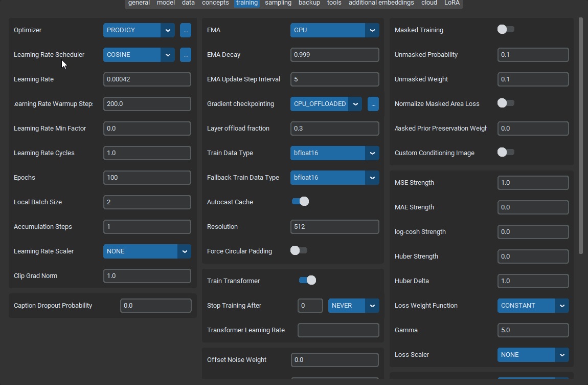This screenshot has width=588, height=385.
Task: Expand Gradient checkpointing CPU_OFFLOADED dropdown
Action: pyautogui.click(x=326, y=104)
